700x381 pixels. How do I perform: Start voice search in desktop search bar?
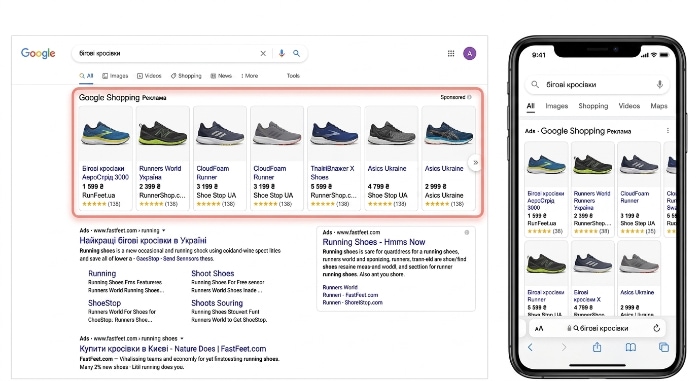click(282, 54)
